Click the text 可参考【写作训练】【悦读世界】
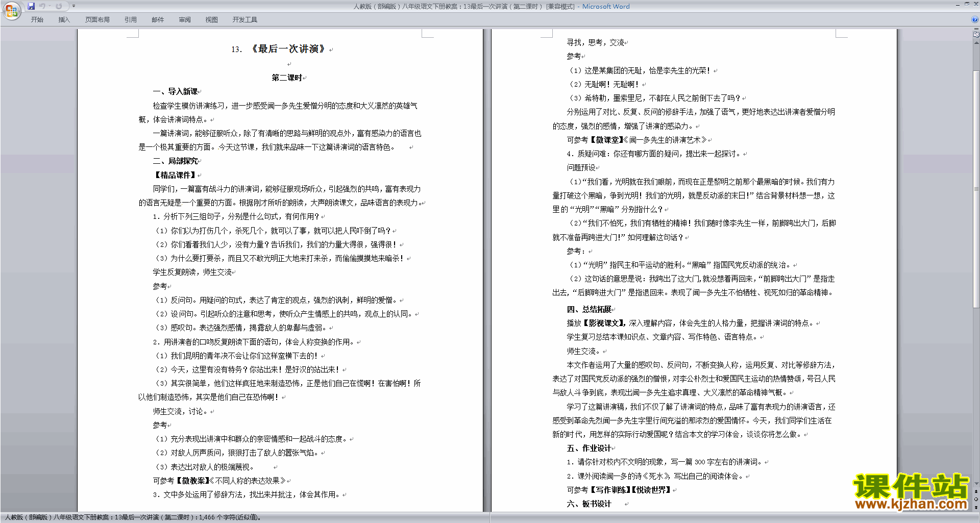980x523 pixels. click(619, 490)
